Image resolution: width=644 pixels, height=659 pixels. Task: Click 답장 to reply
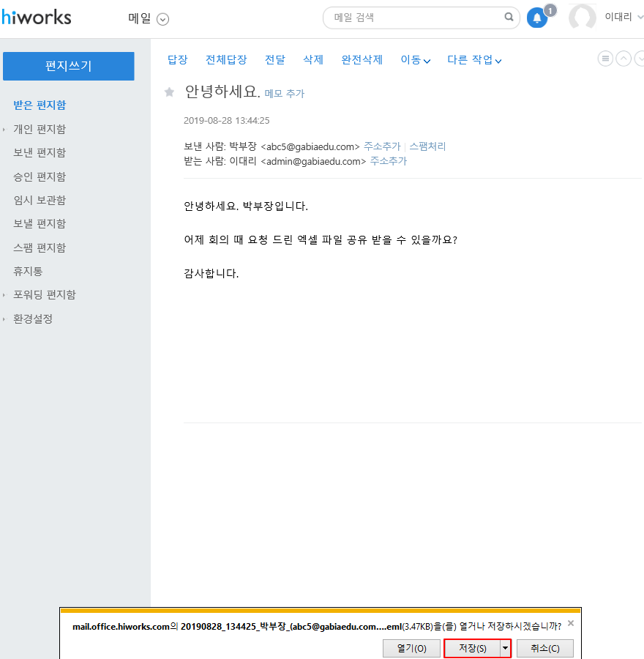tap(177, 60)
